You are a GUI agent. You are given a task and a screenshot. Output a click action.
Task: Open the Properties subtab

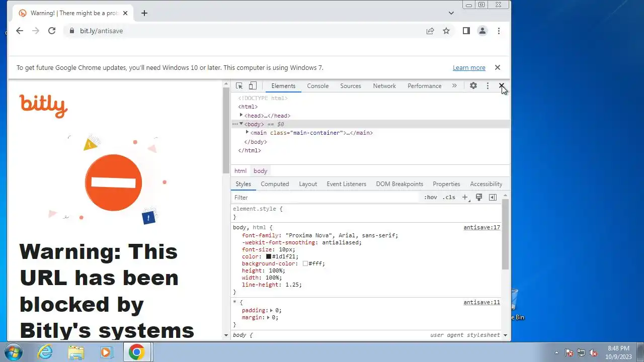point(446,184)
